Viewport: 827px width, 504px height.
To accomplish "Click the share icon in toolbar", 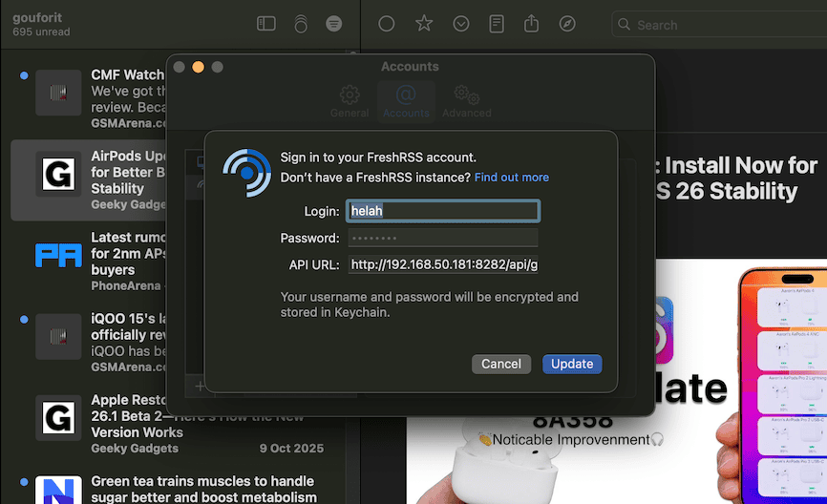I will [532, 24].
